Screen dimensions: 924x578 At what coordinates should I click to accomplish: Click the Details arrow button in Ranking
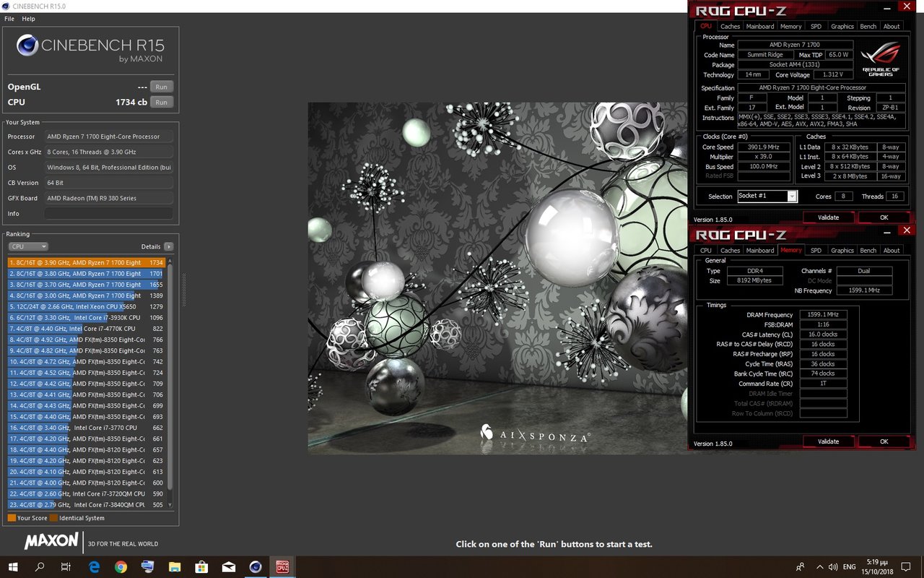point(169,246)
